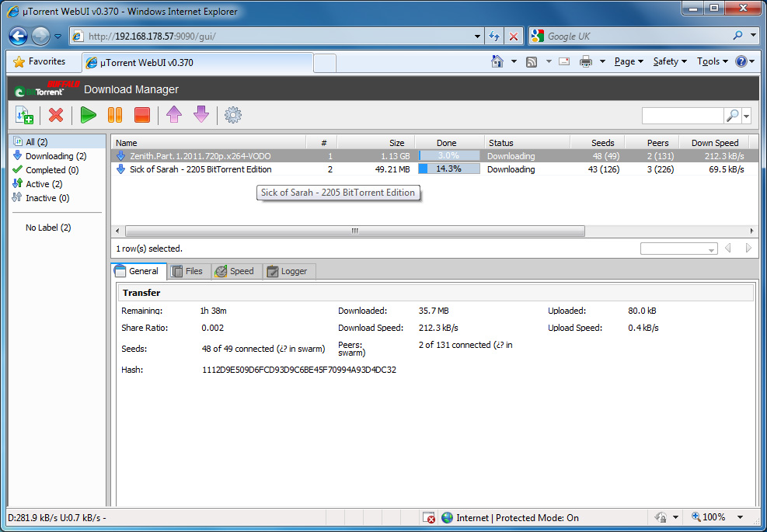Switch to the Files tab
The width and height of the screenshot is (767, 532).
tap(187, 271)
